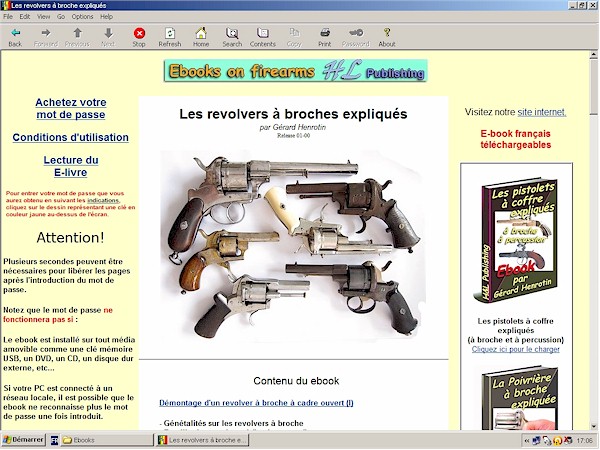
Task: Click the 'Contenu du ebook' heading
Action: (296, 381)
